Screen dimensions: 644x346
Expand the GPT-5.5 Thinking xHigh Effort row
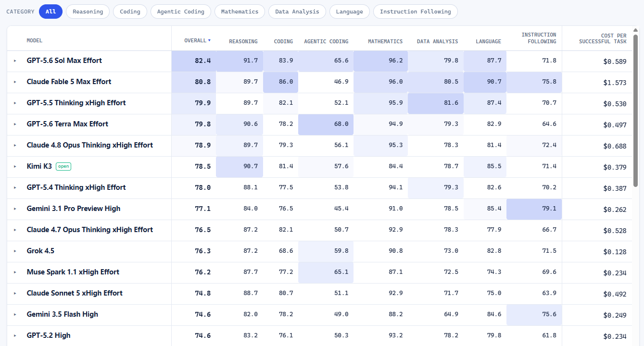click(x=15, y=103)
